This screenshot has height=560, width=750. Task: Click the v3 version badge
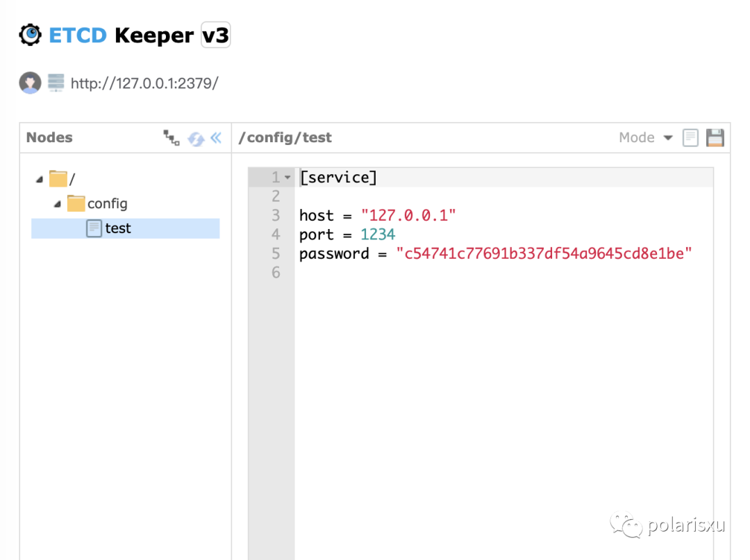(216, 35)
